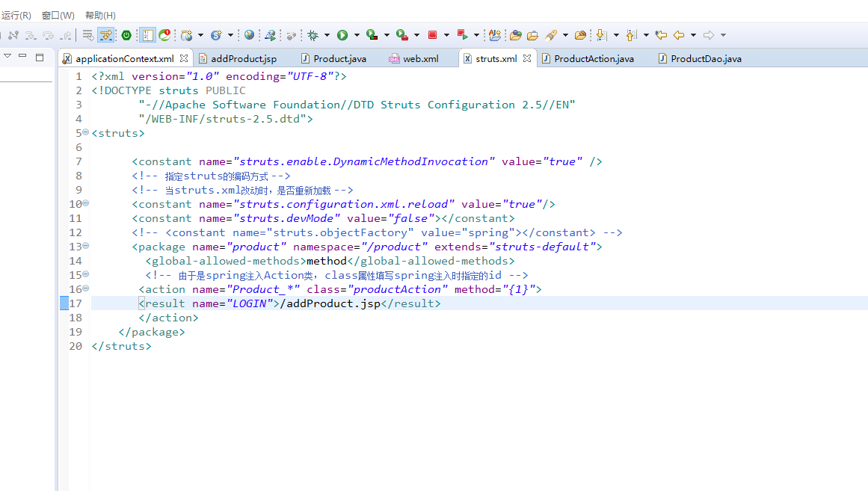Close the struts.xml tab
868x491 pixels.
[x=527, y=58]
